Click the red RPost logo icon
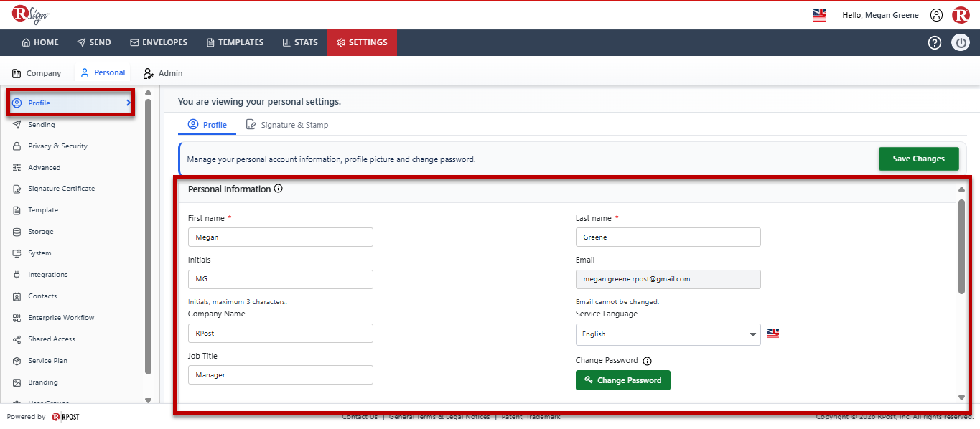 961,15
